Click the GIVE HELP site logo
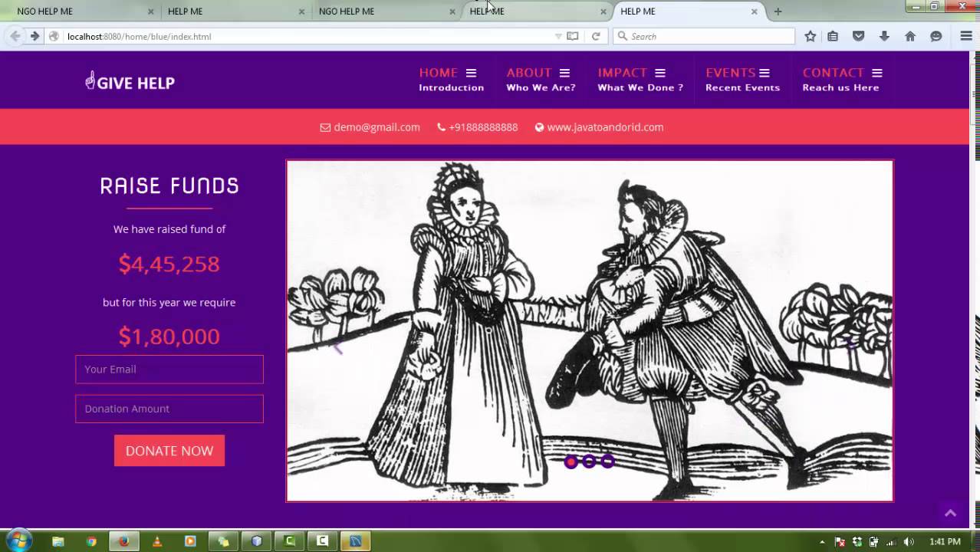The width and height of the screenshot is (980, 552). [x=130, y=81]
